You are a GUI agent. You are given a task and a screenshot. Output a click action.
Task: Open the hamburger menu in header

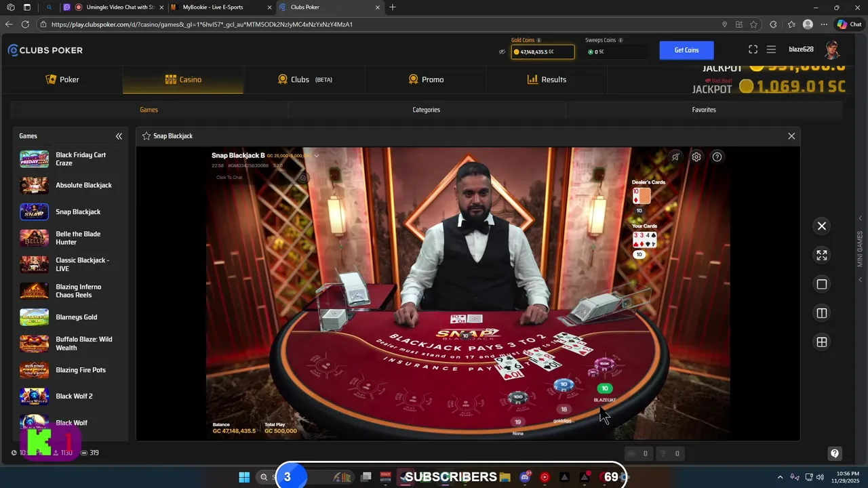[771, 49]
